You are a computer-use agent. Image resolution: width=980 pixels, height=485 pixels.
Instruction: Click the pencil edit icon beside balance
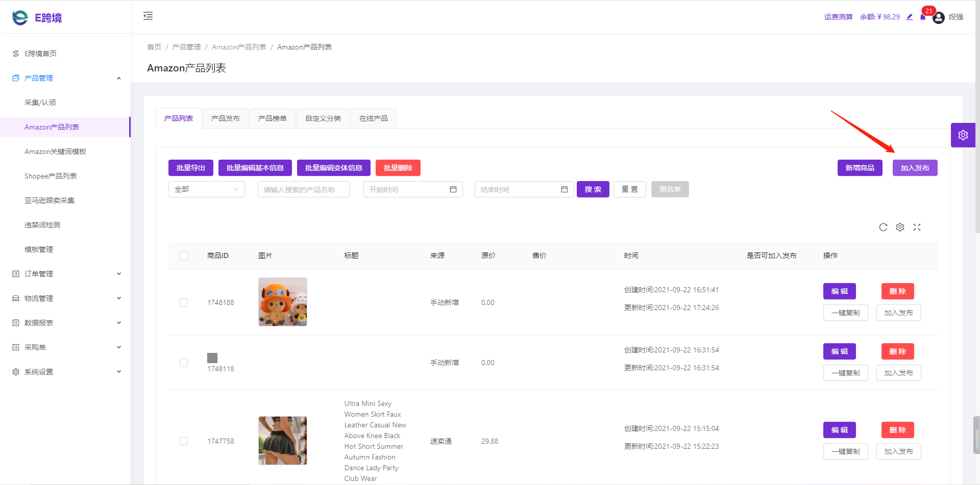(x=910, y=17)
